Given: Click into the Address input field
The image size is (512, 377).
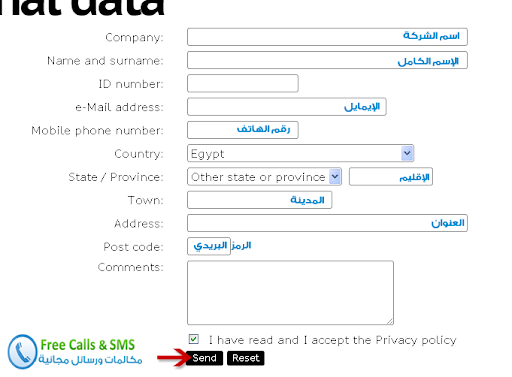Looking at the screenshot, I should (327, 223).
